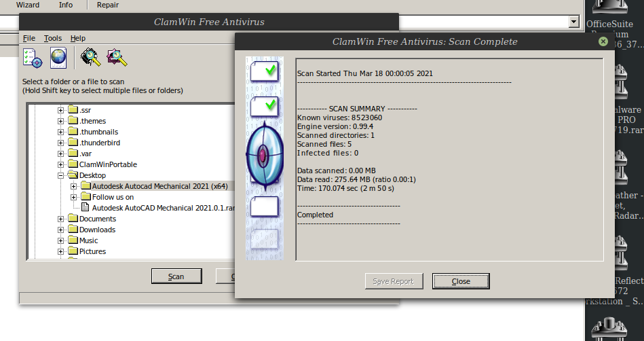Open the Repair menu in background window
The height and width of the screenshot is (341, 644).
108,5
